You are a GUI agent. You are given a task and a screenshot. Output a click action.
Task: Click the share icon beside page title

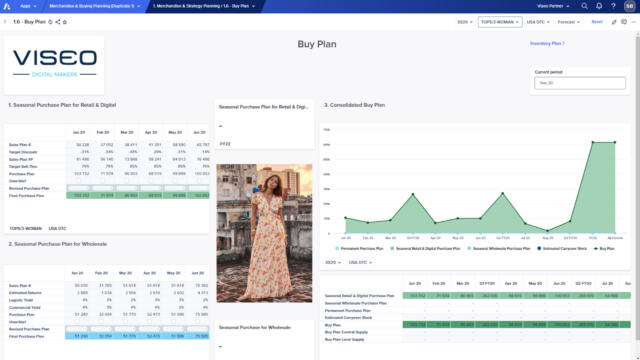(x=58, y=22)
